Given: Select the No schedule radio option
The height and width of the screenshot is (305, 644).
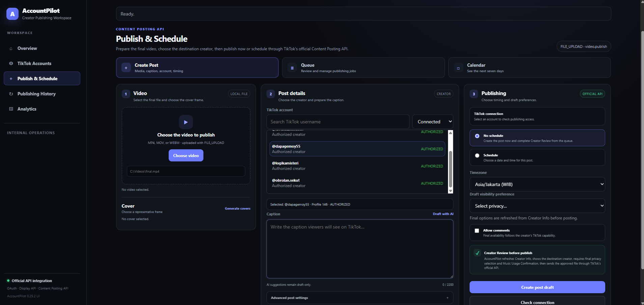Looking at the screenshot, I should tap(477, 136).
